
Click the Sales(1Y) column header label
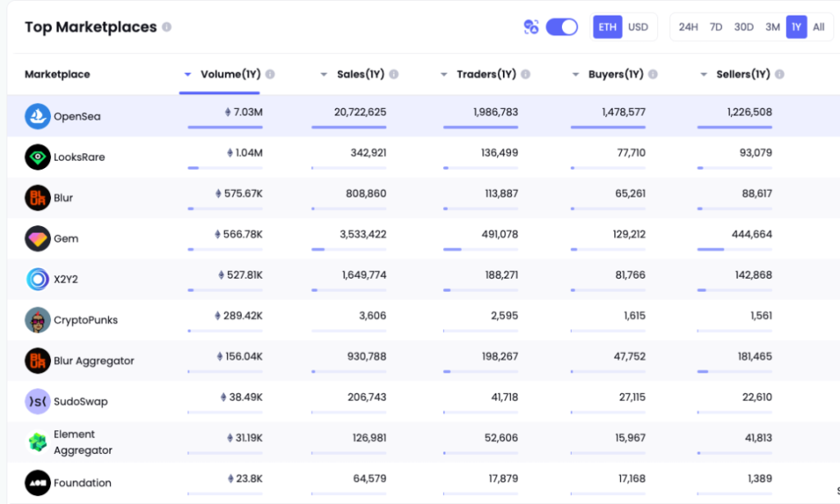361,75
